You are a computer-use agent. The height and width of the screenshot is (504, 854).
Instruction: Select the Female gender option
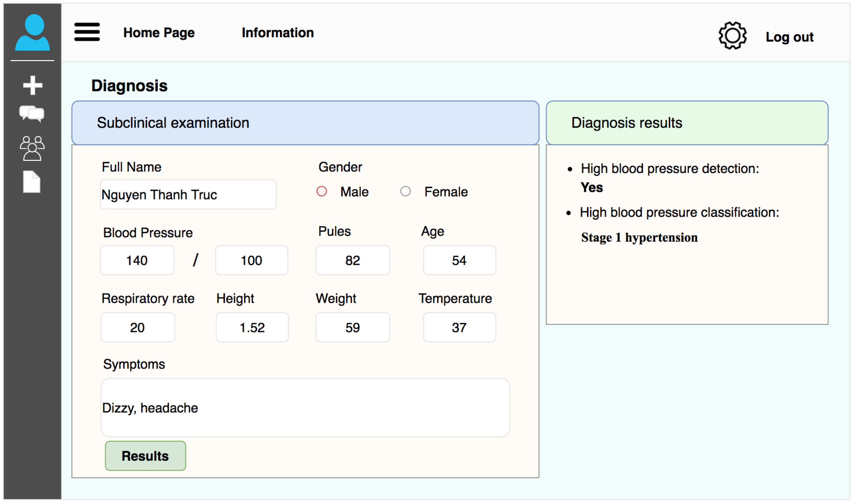[406, 192]
